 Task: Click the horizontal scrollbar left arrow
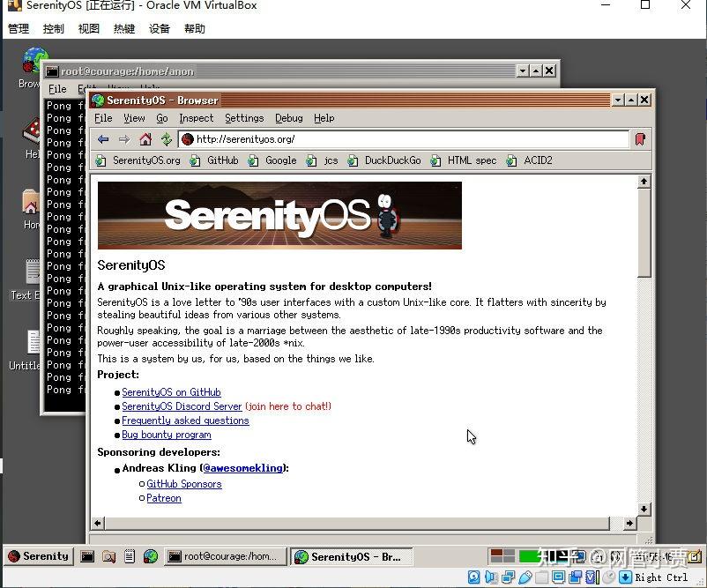(98, 523)
